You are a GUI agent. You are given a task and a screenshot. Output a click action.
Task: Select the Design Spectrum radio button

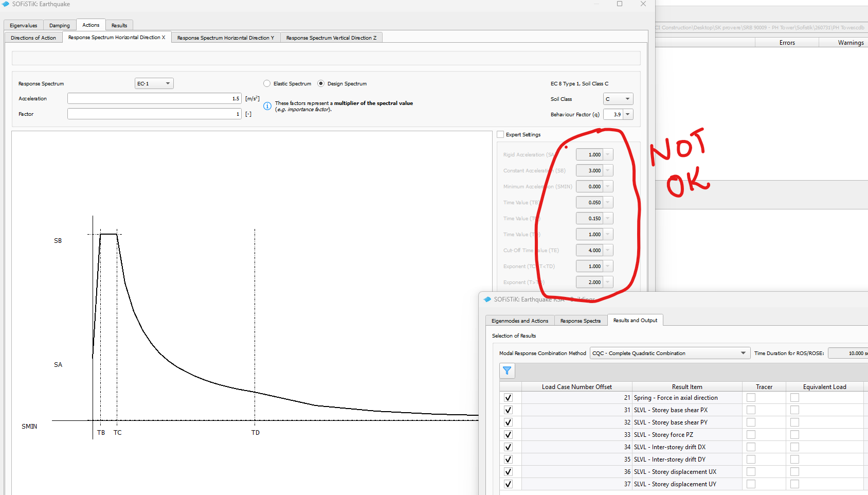[x=321, y=83]
